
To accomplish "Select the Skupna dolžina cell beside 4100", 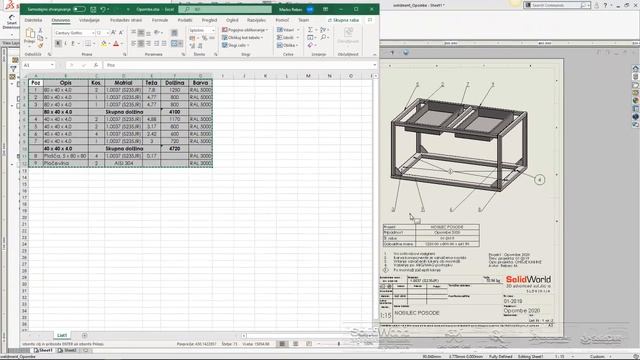I will 124,112.
